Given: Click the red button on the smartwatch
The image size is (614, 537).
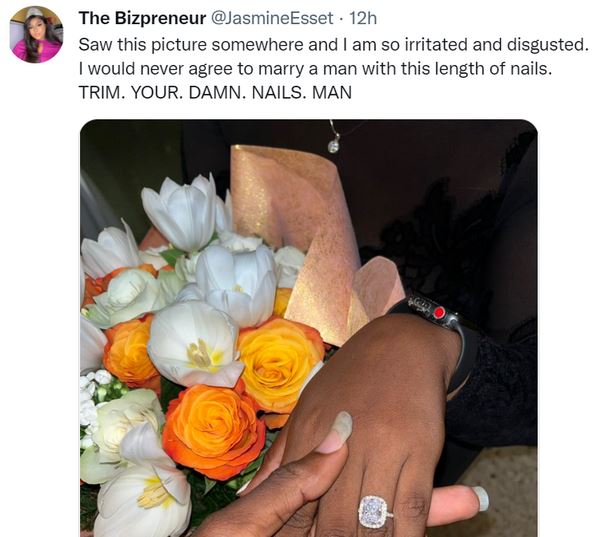Looking at the screenshot, I should [x=439, y=312].
